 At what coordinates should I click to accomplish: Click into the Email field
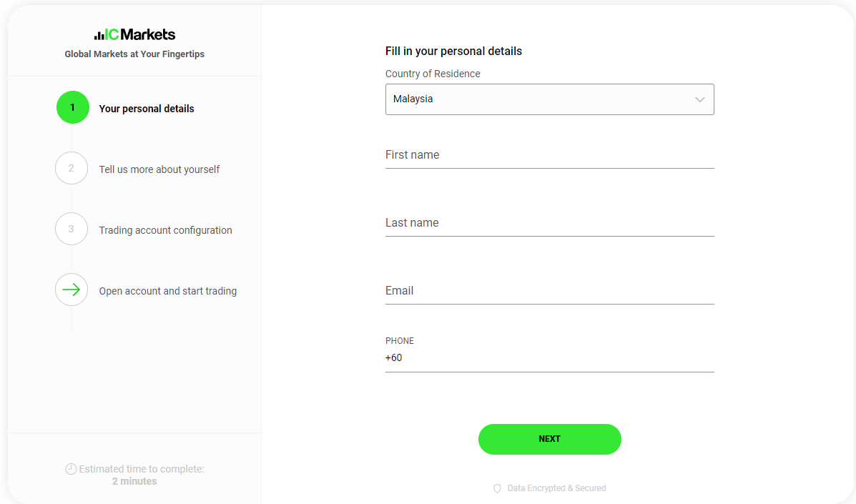pos(550,291)
